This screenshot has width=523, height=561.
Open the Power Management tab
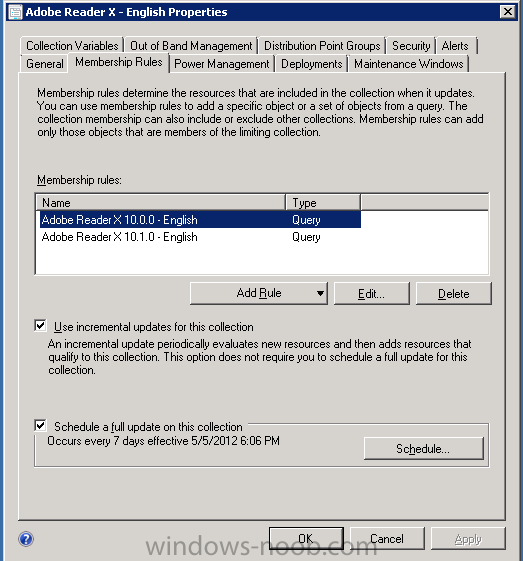(221, 64)
